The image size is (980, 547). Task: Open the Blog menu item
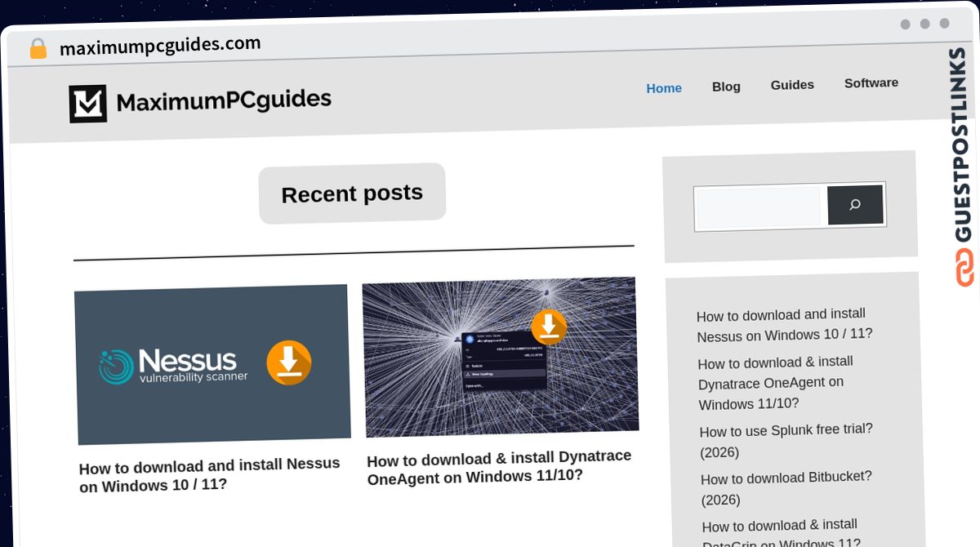click(x=726, y=87)
